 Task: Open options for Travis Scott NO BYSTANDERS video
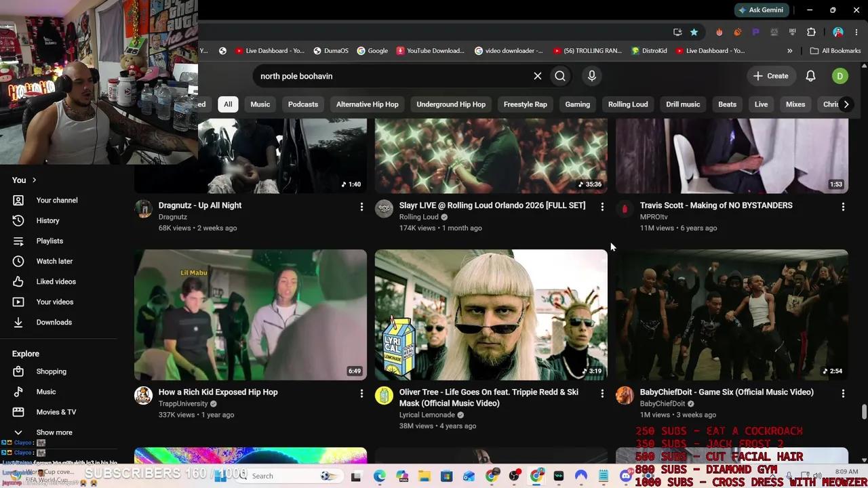[x=843, y=207]
